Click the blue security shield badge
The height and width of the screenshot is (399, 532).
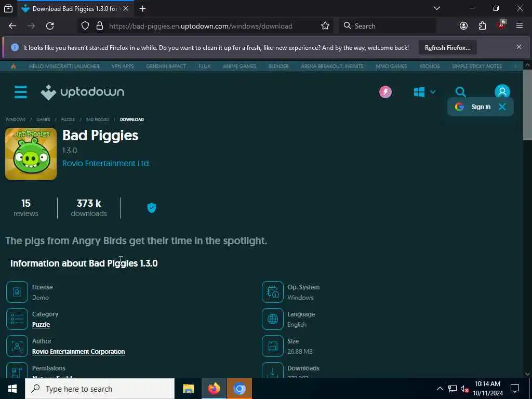click(152, 208)
